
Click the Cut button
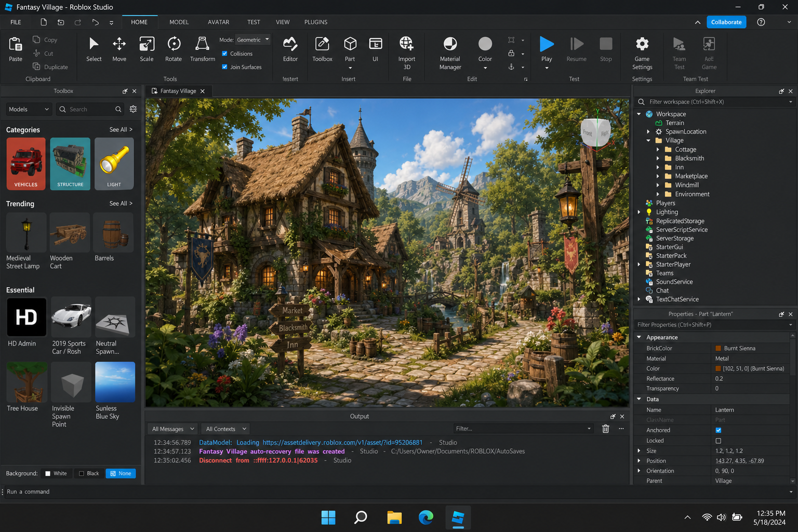[x=43, y=54]
